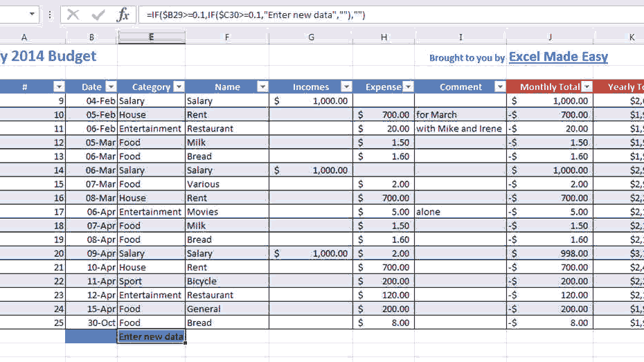
Task: Select the '12-Apr' date cell
Action: coord(91,295)
